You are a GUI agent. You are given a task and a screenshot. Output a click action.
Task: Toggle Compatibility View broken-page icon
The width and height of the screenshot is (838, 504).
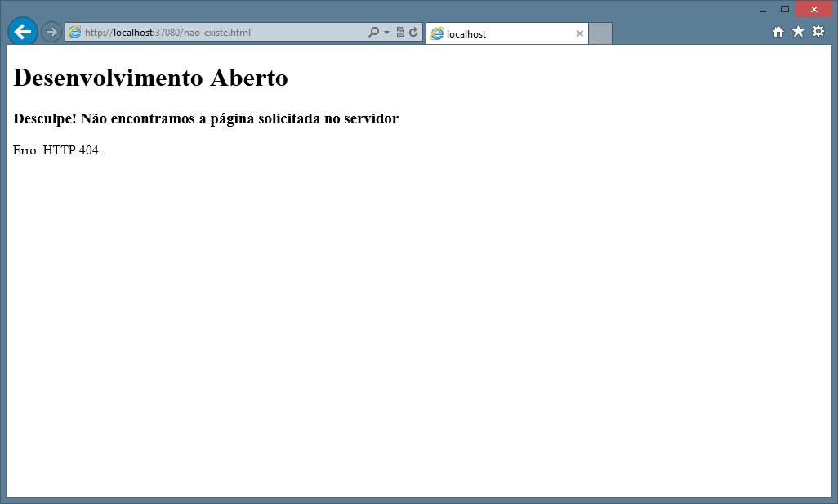400,33
